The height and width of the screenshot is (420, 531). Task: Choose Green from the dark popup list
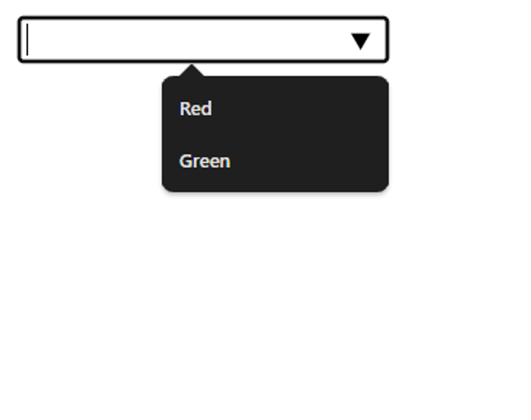click(275, 161)
